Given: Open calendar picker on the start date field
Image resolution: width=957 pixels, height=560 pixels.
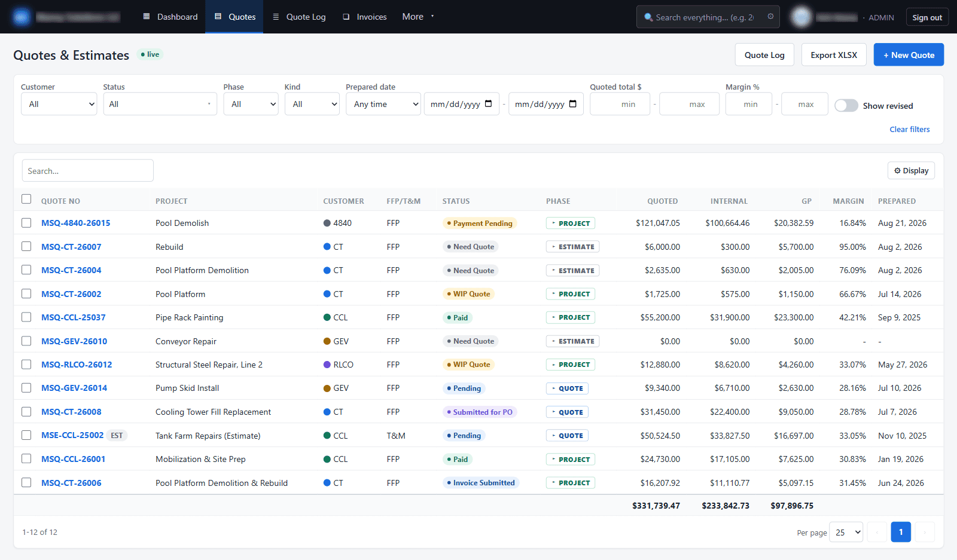Looking at the screenshot, I should pyautogui.click(x=489, y=104).
